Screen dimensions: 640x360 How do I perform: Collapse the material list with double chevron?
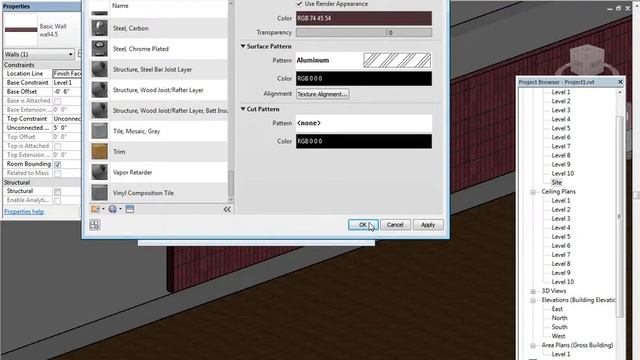pos(227,209)
